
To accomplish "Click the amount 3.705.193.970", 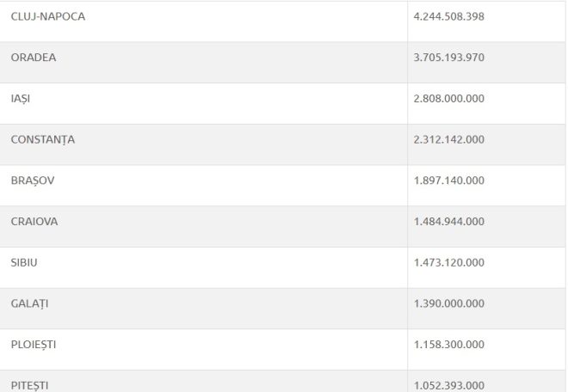I will 449,58.
